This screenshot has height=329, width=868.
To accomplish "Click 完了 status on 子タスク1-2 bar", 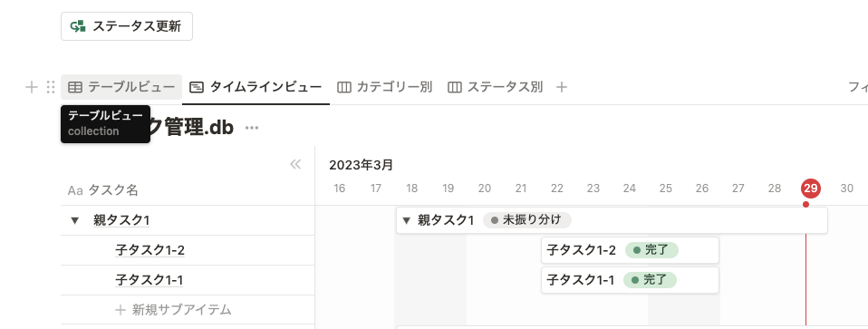I will coord(651,250).
